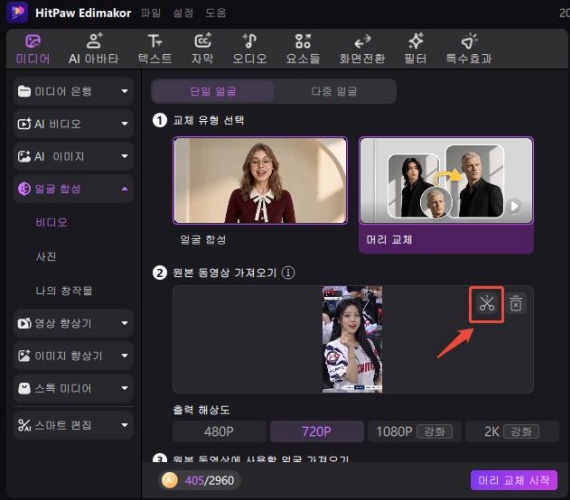Image resolution: width=570 pixels, height=500 pixels.
Task: Click the imported cheerleader video thumbnail
Action: tap(352, 339)
